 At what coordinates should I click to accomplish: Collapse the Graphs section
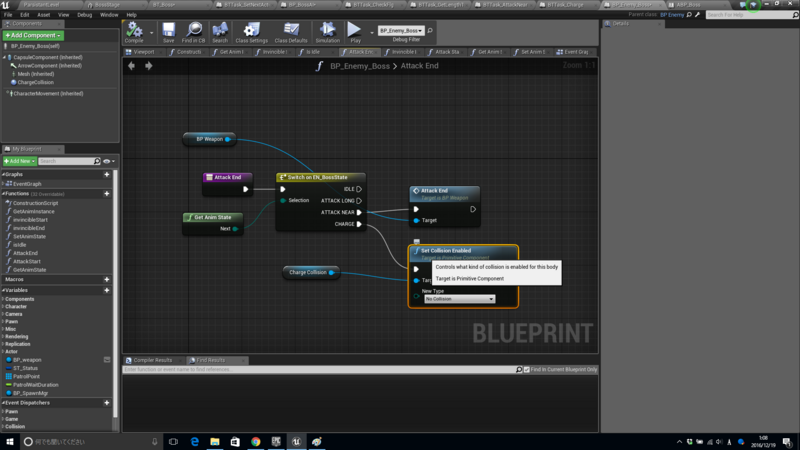(4, 174)
